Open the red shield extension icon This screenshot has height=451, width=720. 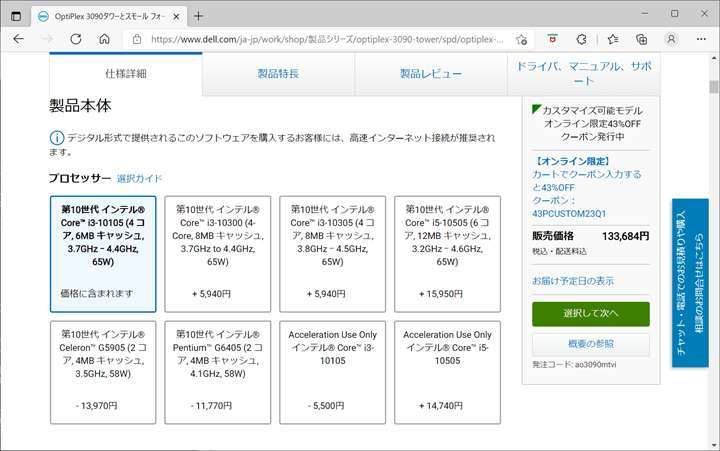pyautogui.click(x=553, y=39)
